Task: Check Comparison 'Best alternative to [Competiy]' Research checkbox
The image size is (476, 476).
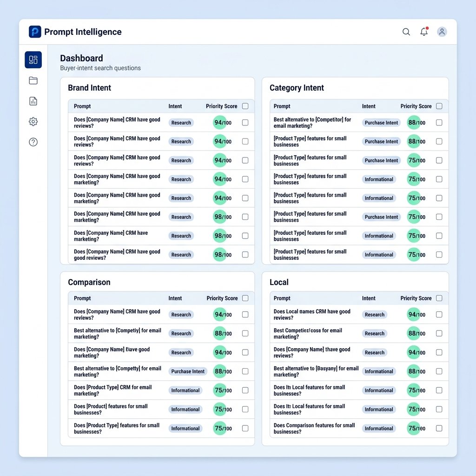Action: click(245, 333)
